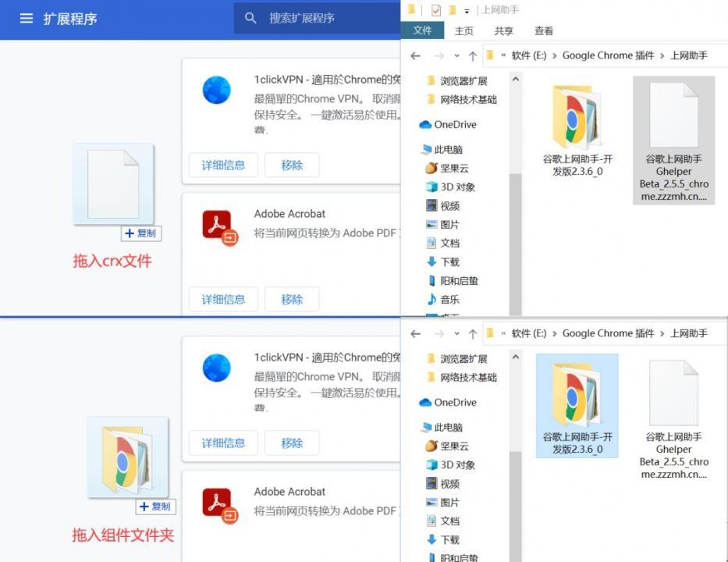Select the Ghelper Beta_2.5.5 crx file in the lower Explorer
The height and width of the screenshot is (562, 728).
point(673,418)
